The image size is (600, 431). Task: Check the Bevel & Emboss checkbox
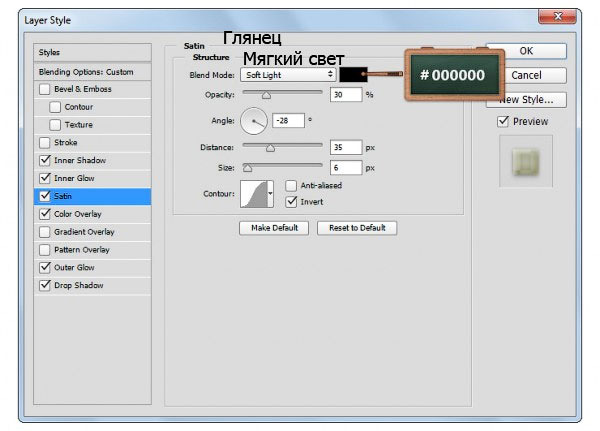(44, 89)
